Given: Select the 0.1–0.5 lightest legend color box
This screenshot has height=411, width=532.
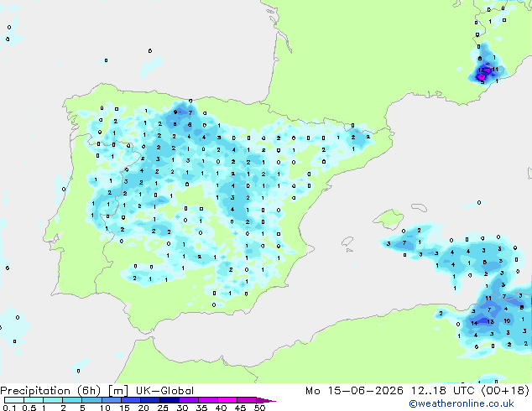Looking at the screenshot, I should click(14, 400).
